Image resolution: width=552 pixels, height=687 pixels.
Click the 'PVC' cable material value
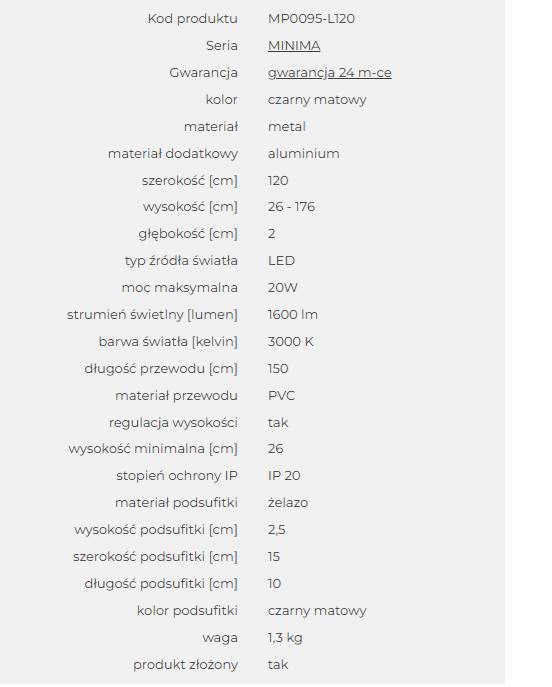(x=281, y=396)
